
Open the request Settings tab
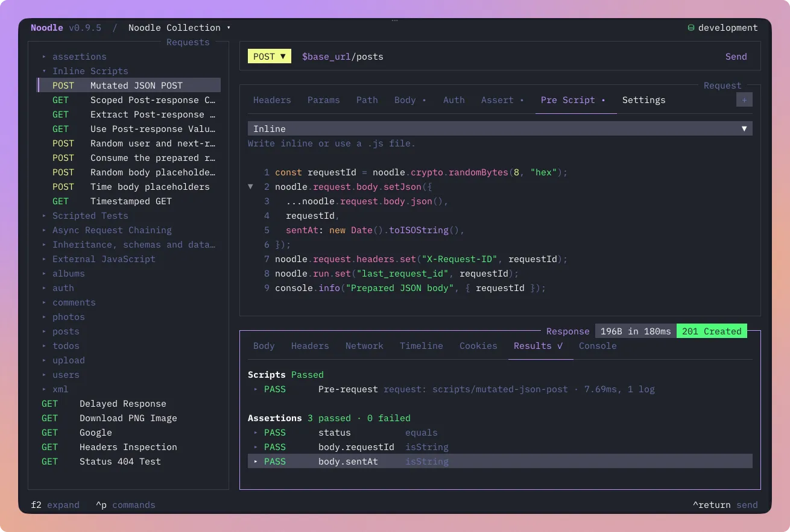point(644,100)
